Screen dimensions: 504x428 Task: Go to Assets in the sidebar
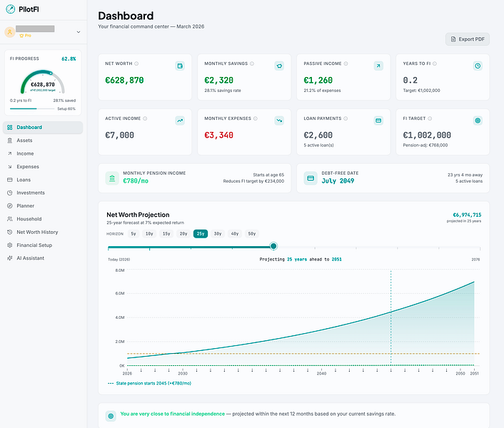(43, 141)
